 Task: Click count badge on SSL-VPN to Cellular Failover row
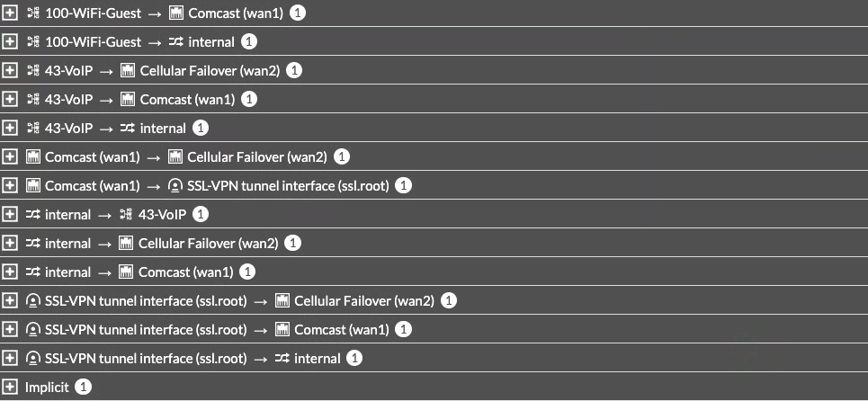click(450, 301)
